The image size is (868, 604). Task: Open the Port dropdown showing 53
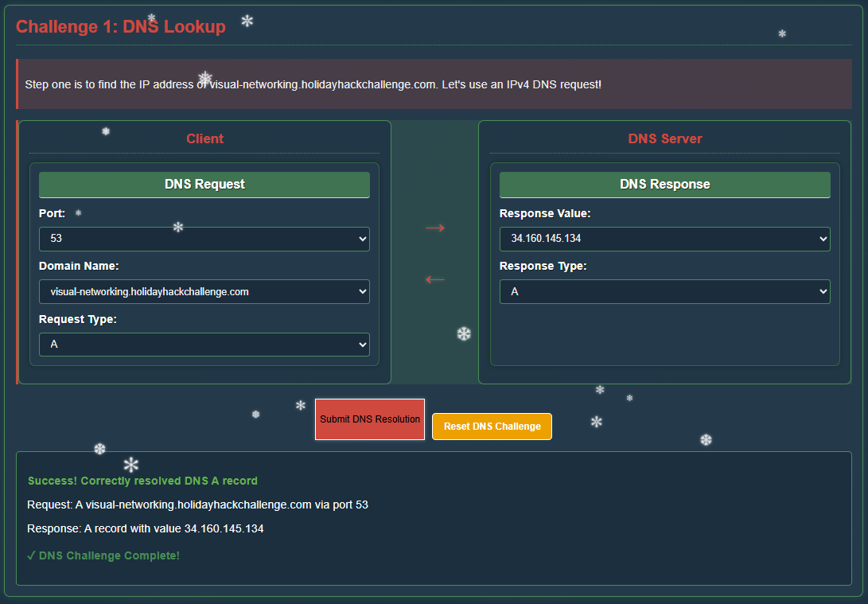(204, 239)
